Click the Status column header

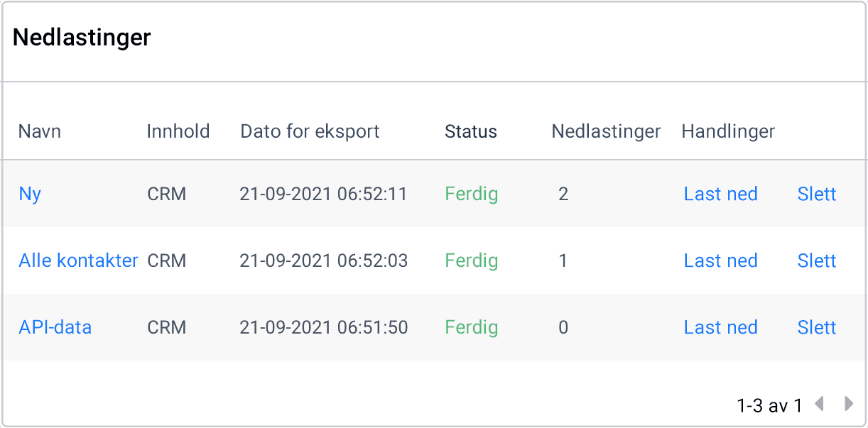tap(470, 131)
